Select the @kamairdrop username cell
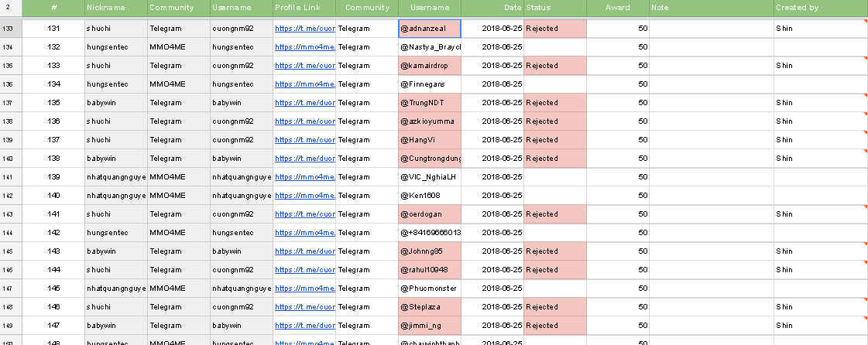The image size is (868, 345). pos(430,66)
